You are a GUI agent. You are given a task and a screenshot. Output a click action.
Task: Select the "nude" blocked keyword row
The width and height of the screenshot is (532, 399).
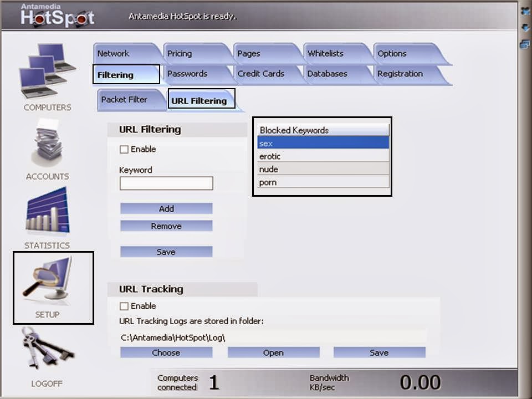[x=323, y=169]
